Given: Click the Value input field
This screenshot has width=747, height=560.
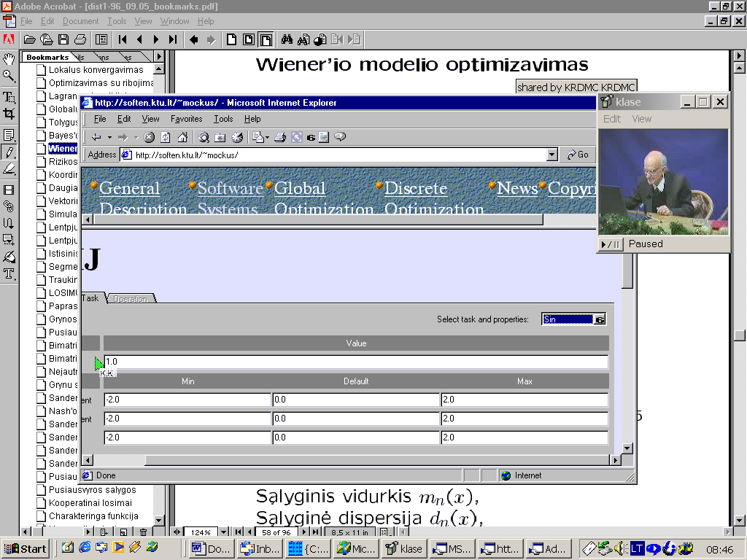Looking at the screenshot, I should click(x=355, y=362).
